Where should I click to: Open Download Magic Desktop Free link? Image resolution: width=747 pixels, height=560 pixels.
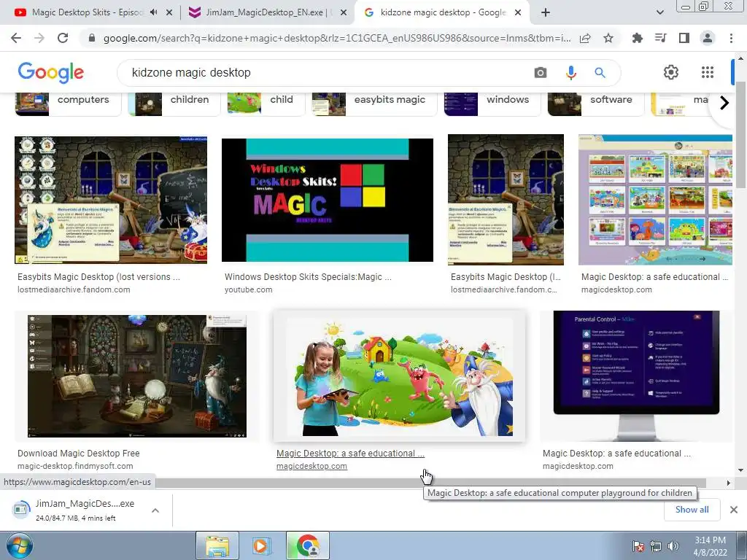[x=79, y=454]
